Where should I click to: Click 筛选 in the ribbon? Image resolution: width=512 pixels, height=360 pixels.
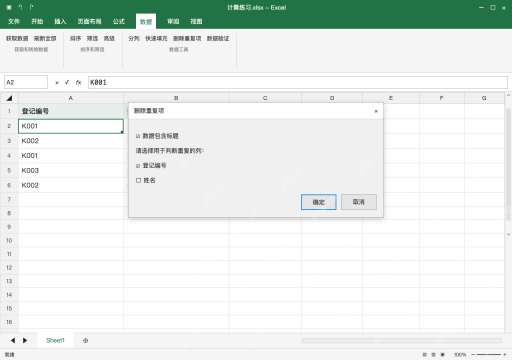click(92, 39)
